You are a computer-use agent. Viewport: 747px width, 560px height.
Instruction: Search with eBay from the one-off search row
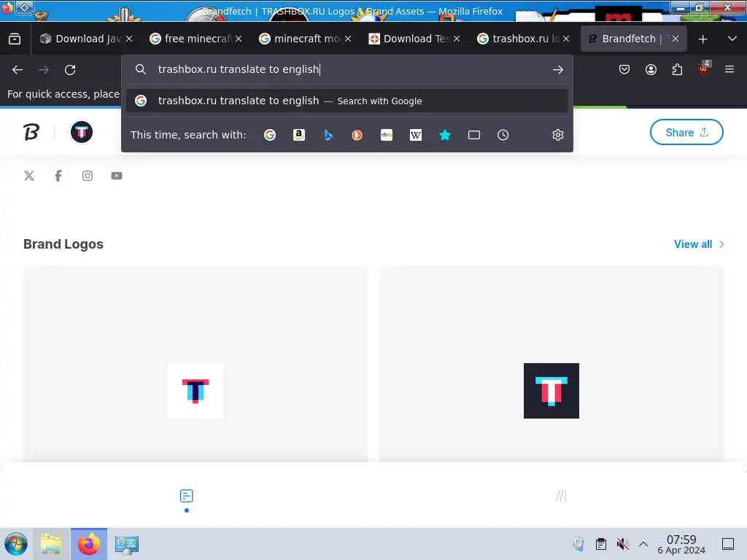(387, 135)
